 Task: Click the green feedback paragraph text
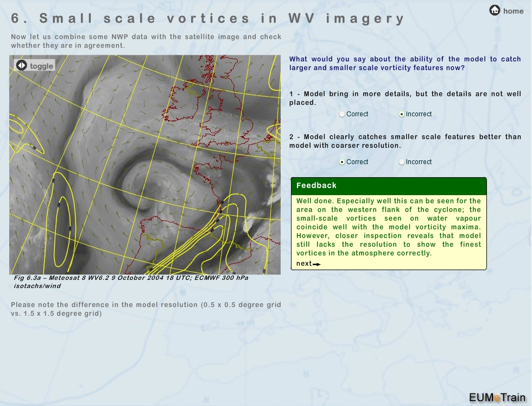click(389, 227)
